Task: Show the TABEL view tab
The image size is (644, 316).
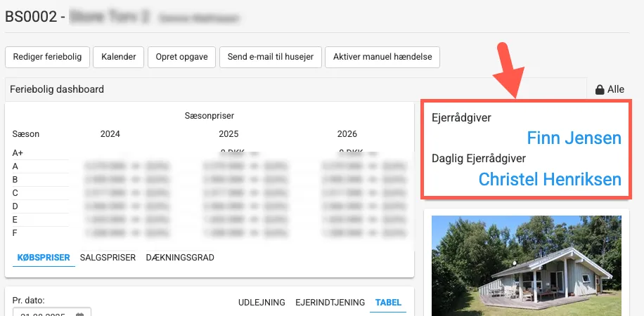Action: point(388,303)
